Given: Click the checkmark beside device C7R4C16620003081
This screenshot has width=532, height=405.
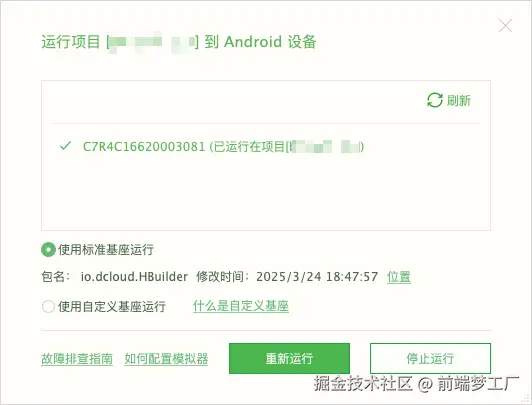Looking at the screenshot, I should (65, 146).
